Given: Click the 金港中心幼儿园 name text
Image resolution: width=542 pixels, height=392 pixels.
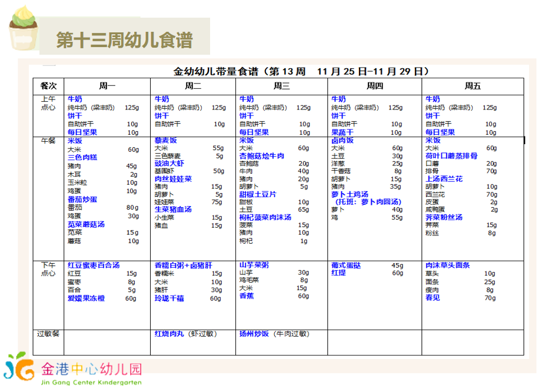Looking at the screenshot, I should pos(92,369).
